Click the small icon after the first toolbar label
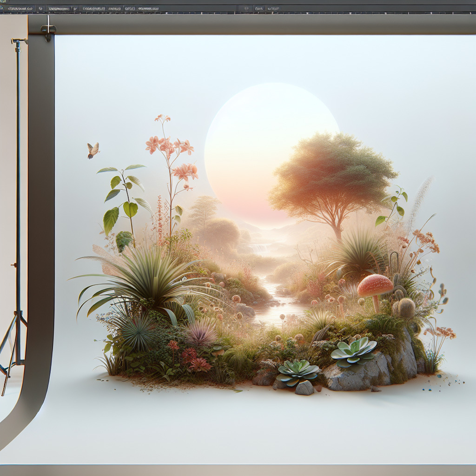Screen dimensions: 476x476 pyautogui.click(x=40, y=9)
